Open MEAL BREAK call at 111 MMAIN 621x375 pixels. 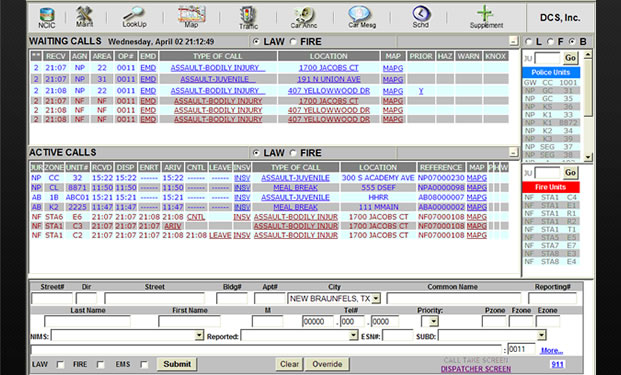[x=295, y=207]
